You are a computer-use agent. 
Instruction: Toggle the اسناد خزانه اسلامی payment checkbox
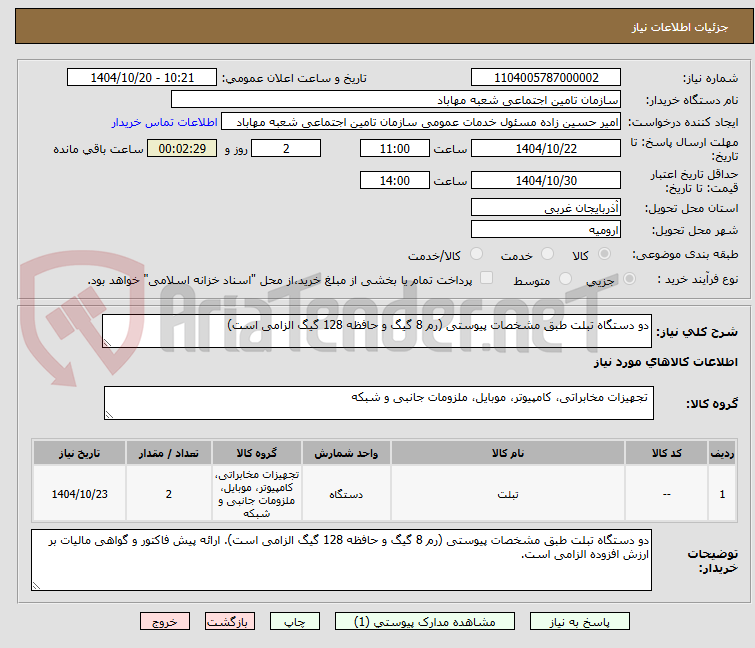[487, 278]
